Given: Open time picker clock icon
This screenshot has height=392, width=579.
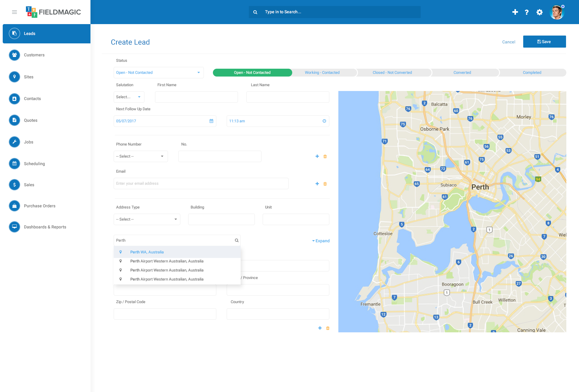Looking at the screenshot, I should [324, 121].
